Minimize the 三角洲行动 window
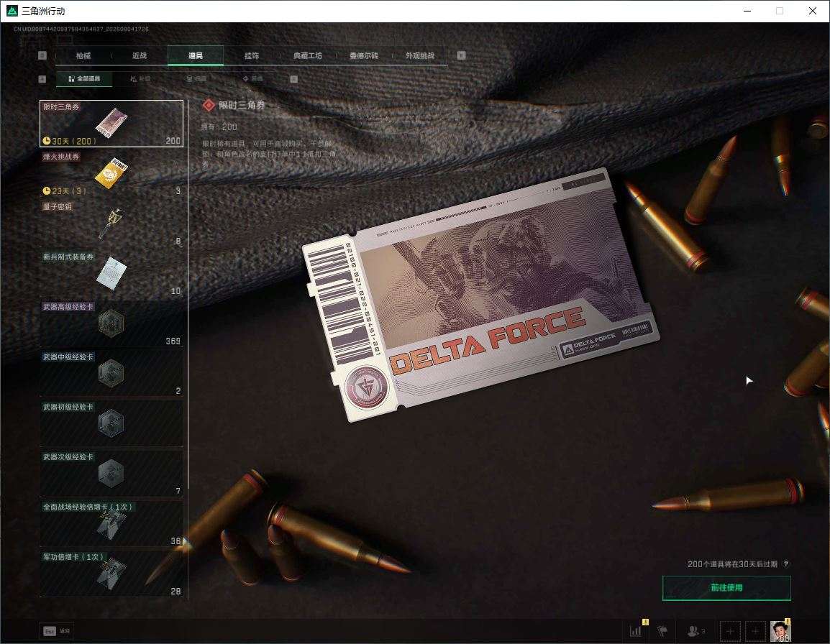The width and height of the screenshot is (830, 644). [x=747, y=11]
